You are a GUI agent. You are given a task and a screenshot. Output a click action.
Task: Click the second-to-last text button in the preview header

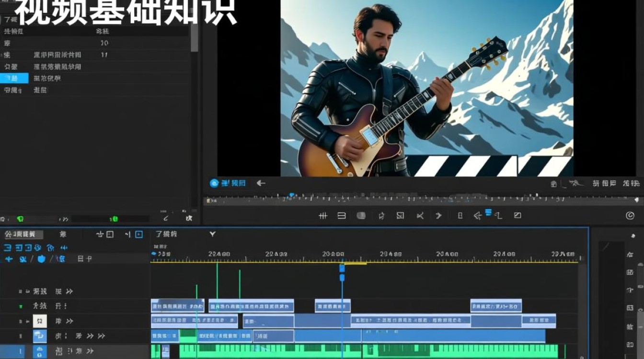(x=604, y=183)
